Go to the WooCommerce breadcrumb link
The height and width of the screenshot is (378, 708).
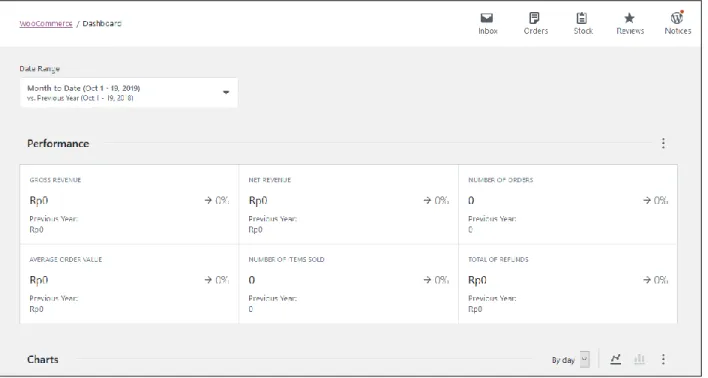tap(46, 23)
